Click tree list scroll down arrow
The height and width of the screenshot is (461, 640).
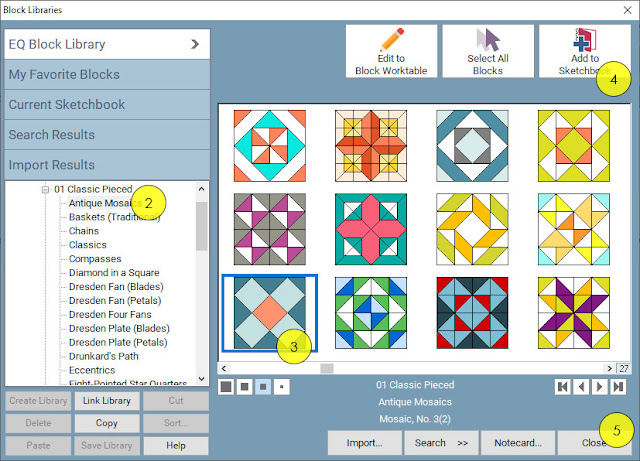202,379
